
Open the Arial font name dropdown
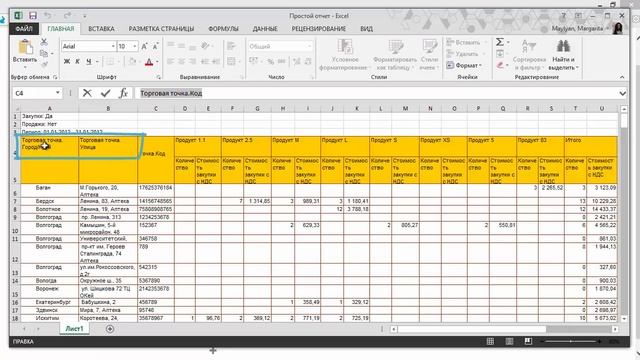(113, 47)
